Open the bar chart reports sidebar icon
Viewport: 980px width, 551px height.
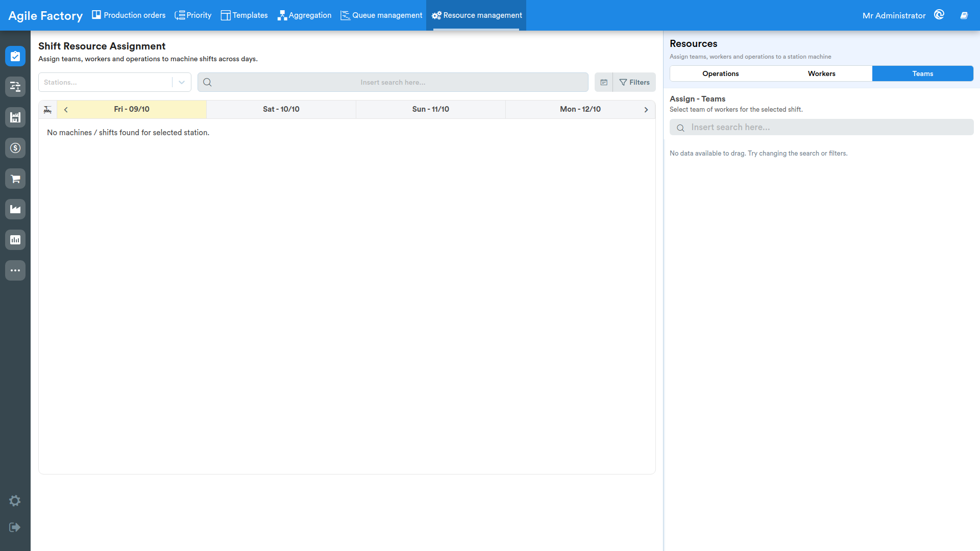tap(15, 240)
